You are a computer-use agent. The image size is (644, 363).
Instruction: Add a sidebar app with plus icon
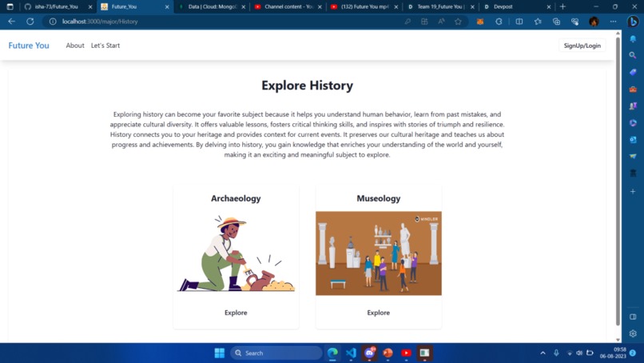coord(633,192)
